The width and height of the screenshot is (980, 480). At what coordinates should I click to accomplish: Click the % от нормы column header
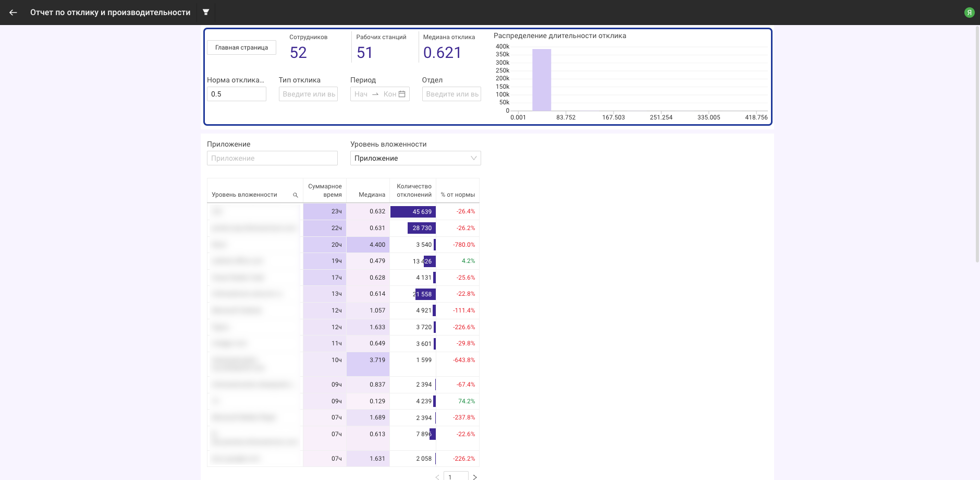click(x=458, y=195)
